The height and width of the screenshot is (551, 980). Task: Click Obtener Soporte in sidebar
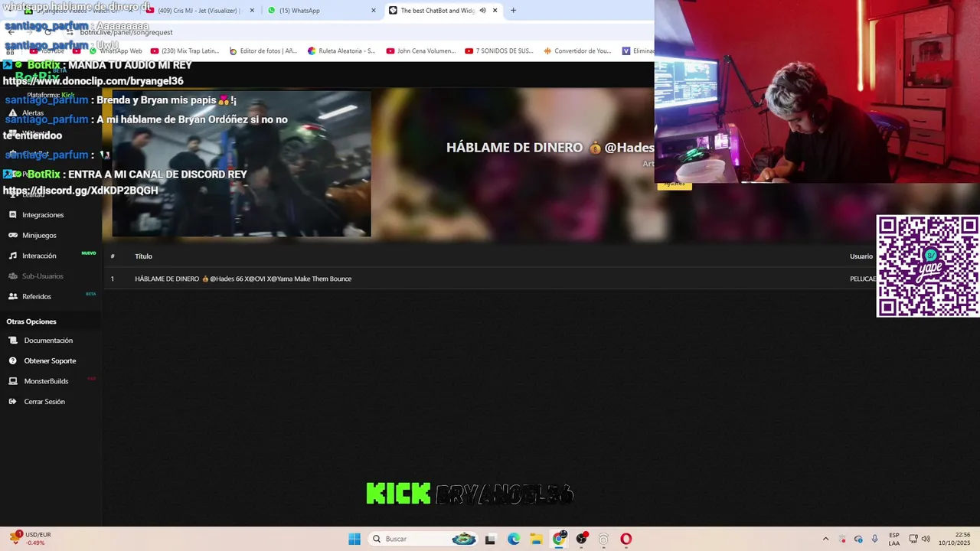(50, 360)
